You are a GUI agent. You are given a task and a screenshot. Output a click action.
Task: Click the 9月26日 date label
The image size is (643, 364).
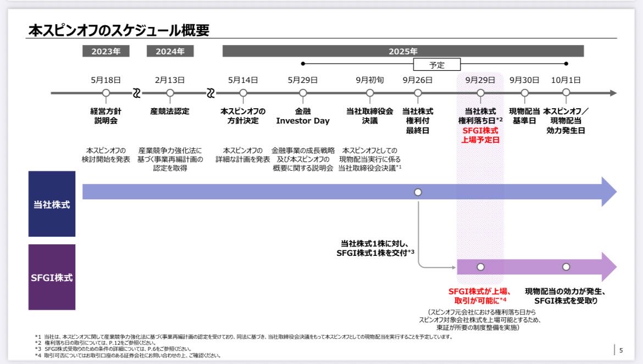[418, 80]
